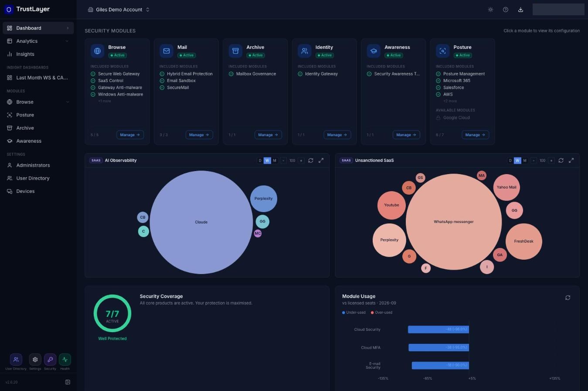
Task: Click the Browse module globe icon card
Action: point(98,51)
